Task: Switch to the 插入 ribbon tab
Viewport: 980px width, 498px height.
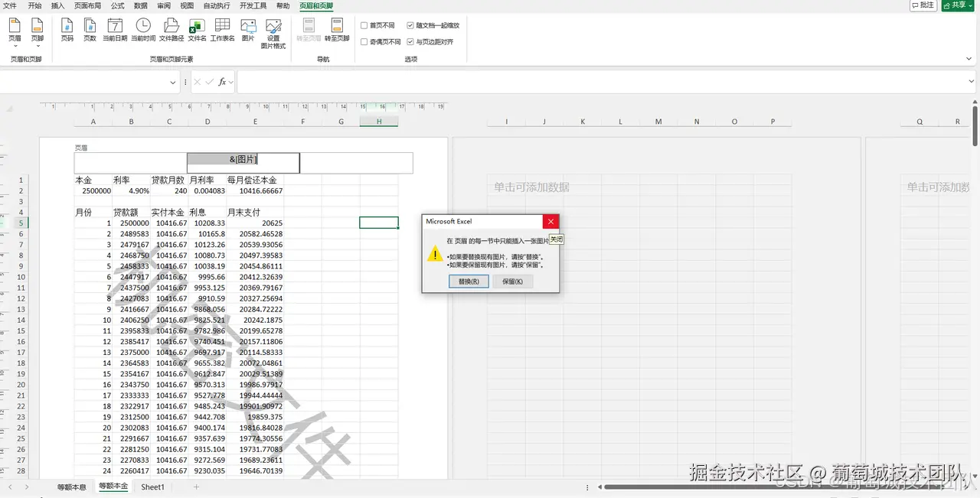Action: [x=58, y=5]
